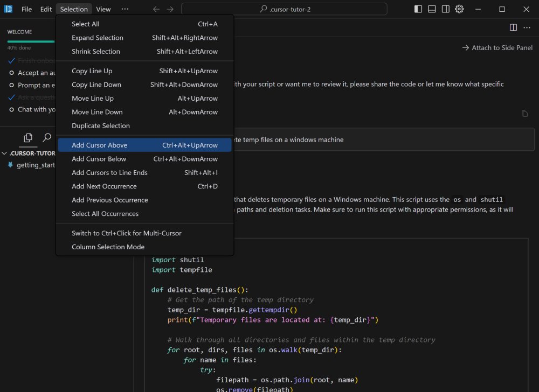539x392 pixels.
Task: Click the .cursor-tutor-2 search bar
Action: [x=284, y=9]
